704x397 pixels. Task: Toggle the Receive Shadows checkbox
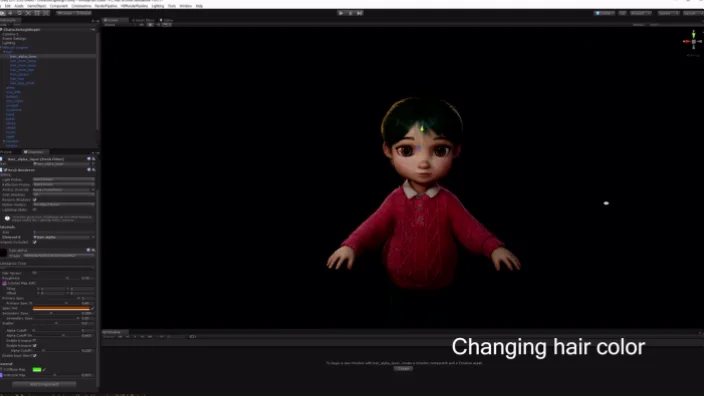[x=35, y=200]
